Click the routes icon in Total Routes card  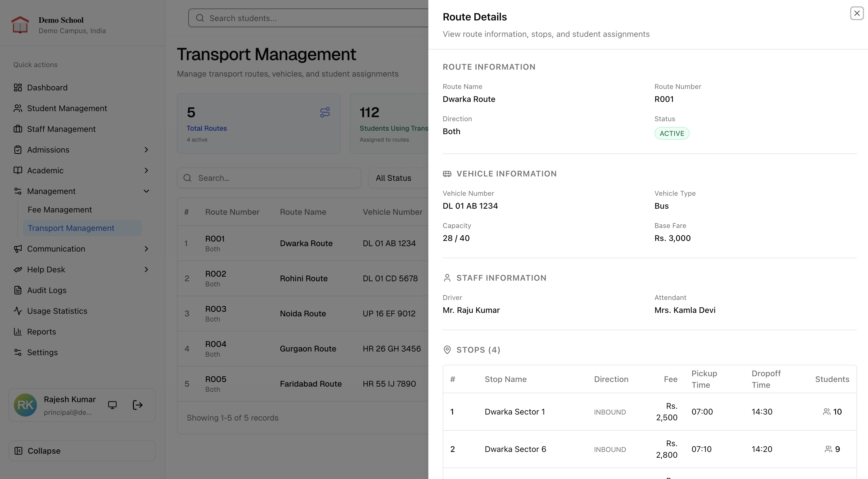325,113
